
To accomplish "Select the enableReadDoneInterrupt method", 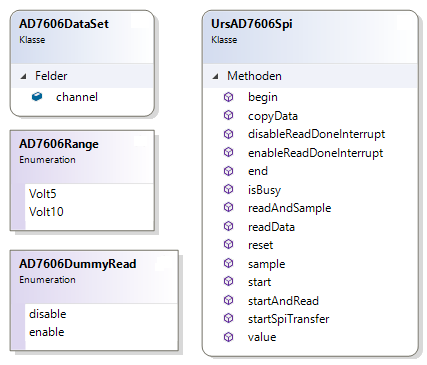I will 315,153.
